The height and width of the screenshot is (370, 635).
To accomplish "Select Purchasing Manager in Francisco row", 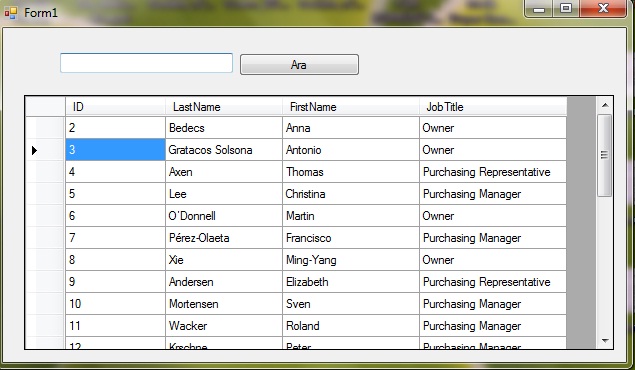I will point(493,238).
